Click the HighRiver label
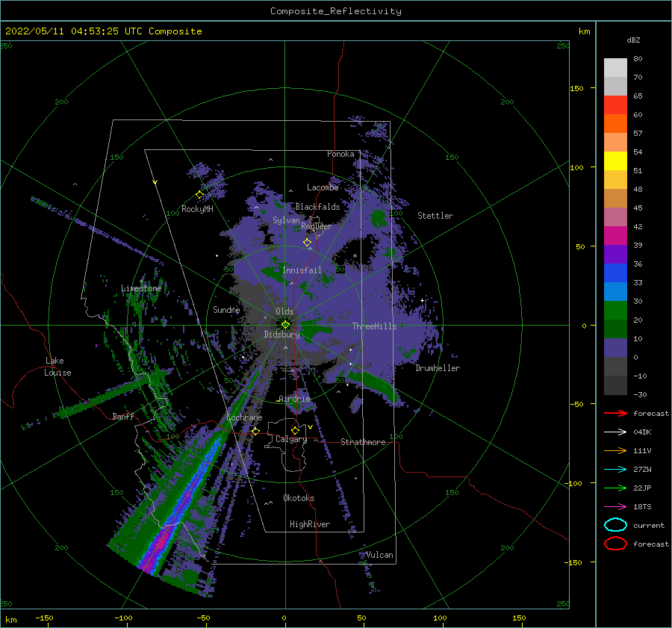Viewport: 672px width, 628px height. coord(310,524)
